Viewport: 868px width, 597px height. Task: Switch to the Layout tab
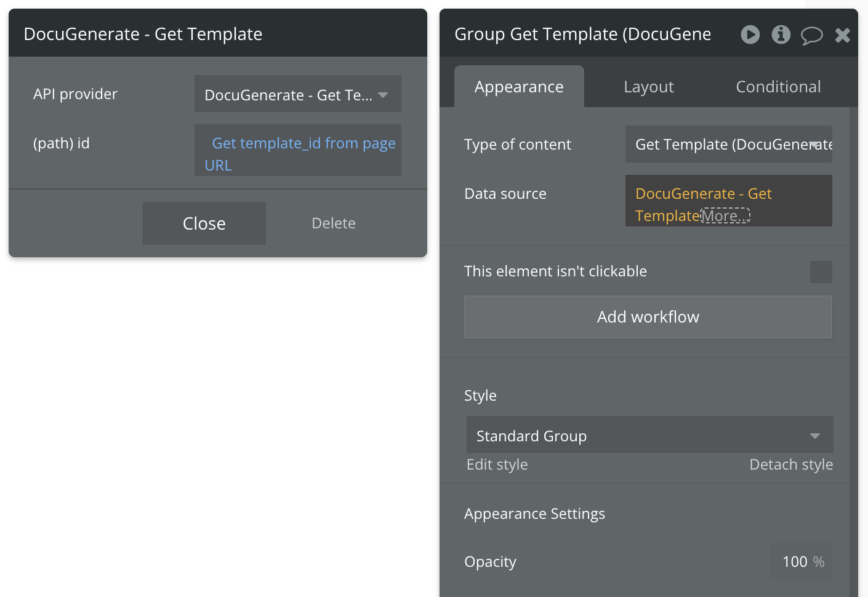649,87
